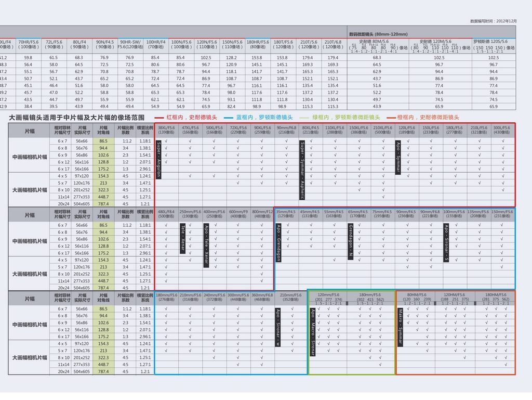Click the vertical 'Apo - Macro - Sironar' label
This screenshot has width=532, height=400.
pyautogui.click(x=312, y=332)
